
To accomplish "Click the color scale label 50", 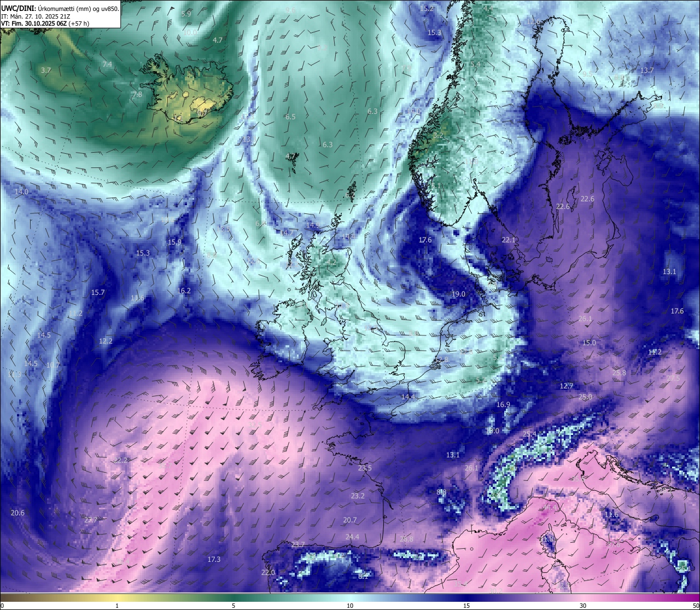I will point(695,606).
